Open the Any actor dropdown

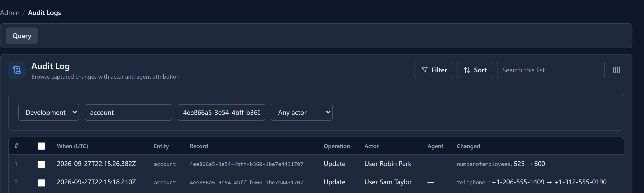click(302, 112)
